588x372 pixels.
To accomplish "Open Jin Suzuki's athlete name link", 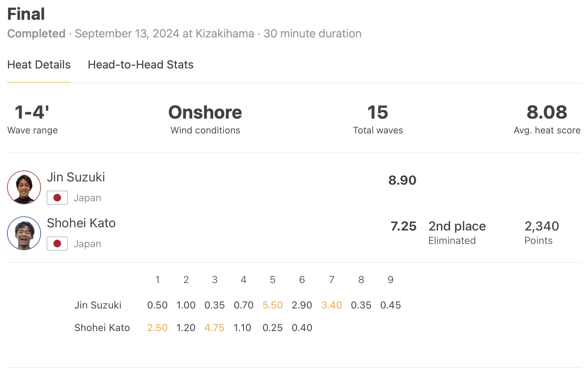I will pyautogui.click(x=76, y=177).
